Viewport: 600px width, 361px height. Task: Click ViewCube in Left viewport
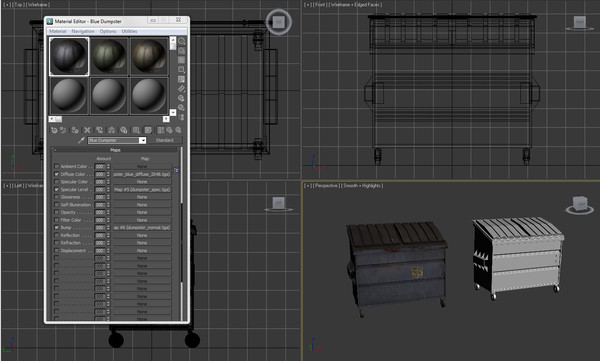[x=279, y=204]
